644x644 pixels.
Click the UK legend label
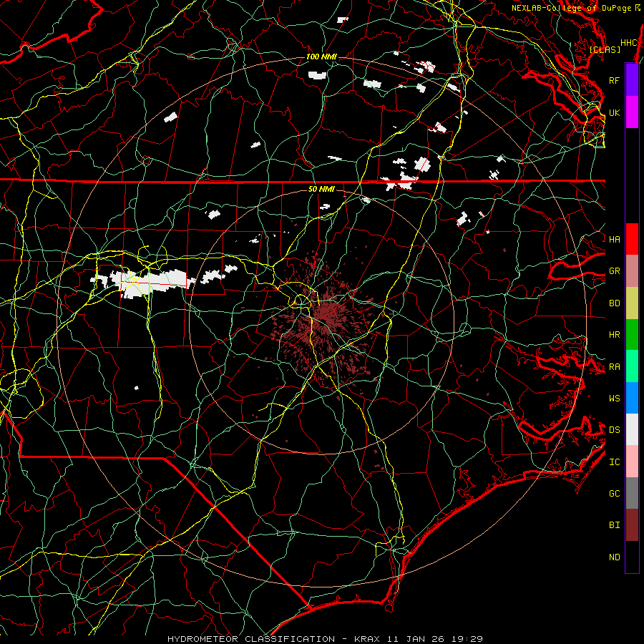(x=614, y=112)
